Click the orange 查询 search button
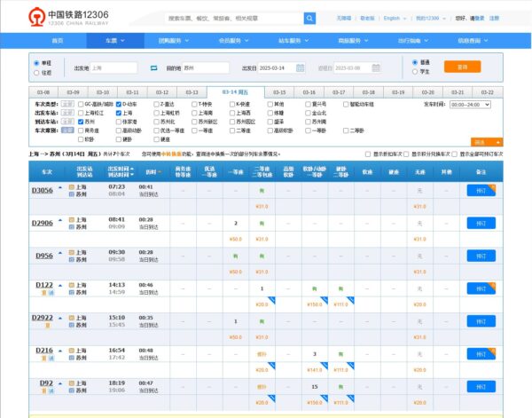 point(462,67)
